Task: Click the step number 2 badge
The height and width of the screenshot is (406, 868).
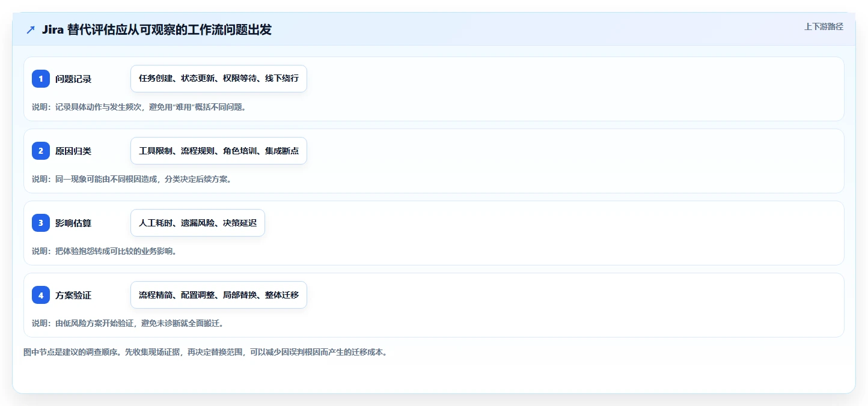Action: (41, 151)
